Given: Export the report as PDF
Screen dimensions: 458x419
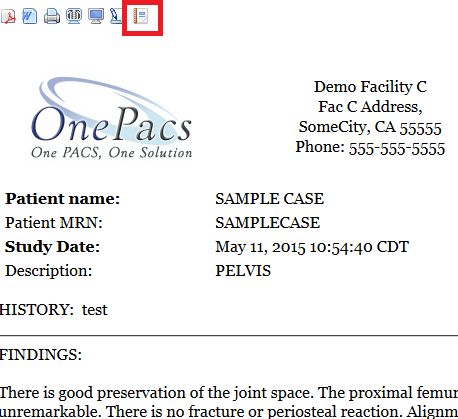Looking at the screenshot, I should click(x=8, y=16).
